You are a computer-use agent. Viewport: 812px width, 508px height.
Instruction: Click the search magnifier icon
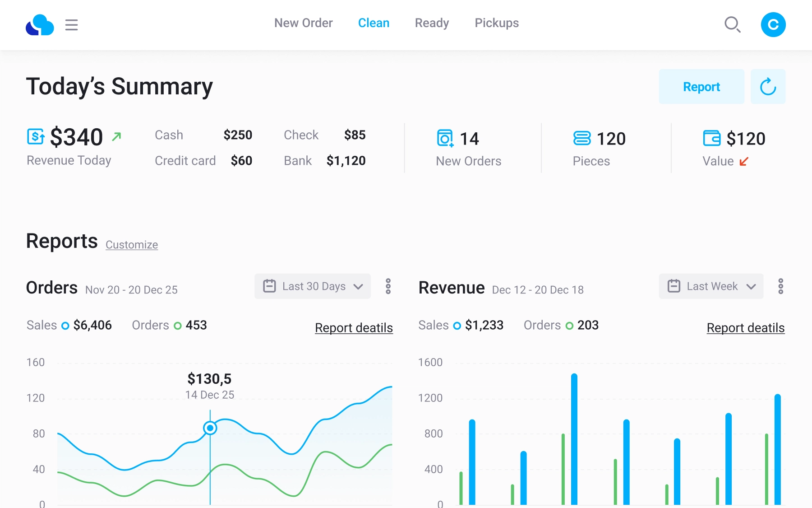pyautogui.click(x=732, y=24)
